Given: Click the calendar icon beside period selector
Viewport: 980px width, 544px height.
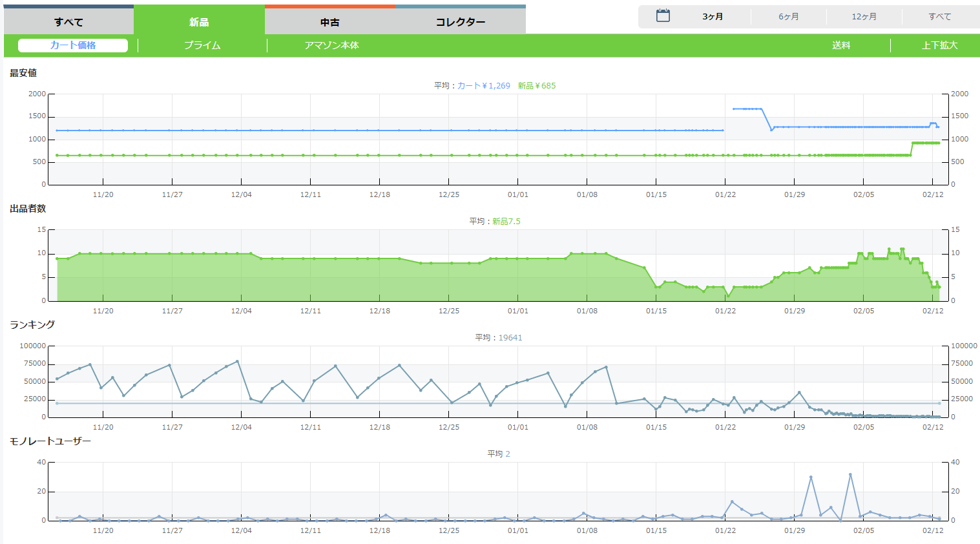Looking at the screenshot, I should pyautogui.click(x=663, y=16).
